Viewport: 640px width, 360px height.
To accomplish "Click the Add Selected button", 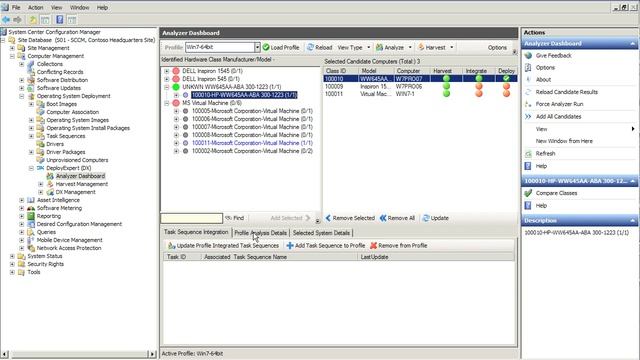I will (290, 218).
